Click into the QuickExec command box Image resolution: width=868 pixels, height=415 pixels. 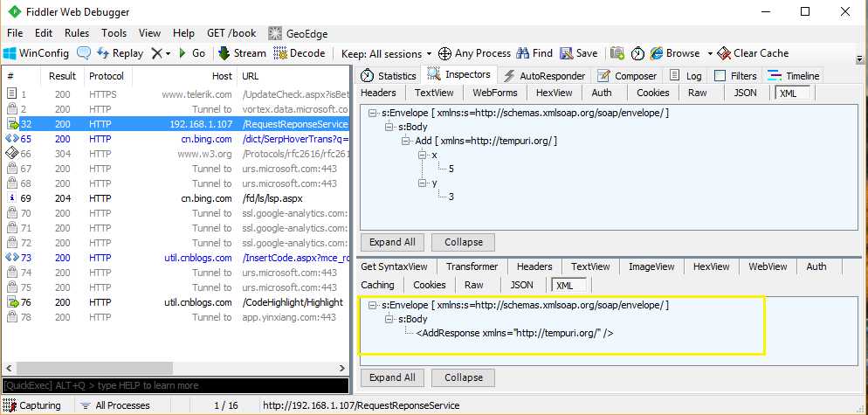(176, 385)
